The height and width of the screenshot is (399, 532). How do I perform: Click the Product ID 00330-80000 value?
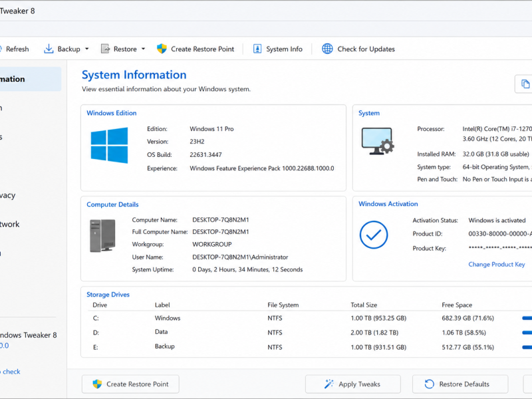point(500,234)
